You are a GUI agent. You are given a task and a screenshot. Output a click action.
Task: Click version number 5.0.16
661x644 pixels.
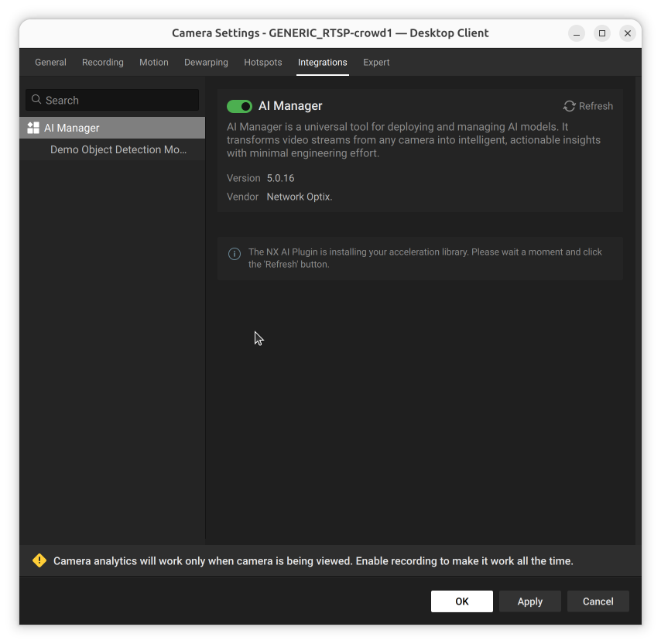click(280, 178)
